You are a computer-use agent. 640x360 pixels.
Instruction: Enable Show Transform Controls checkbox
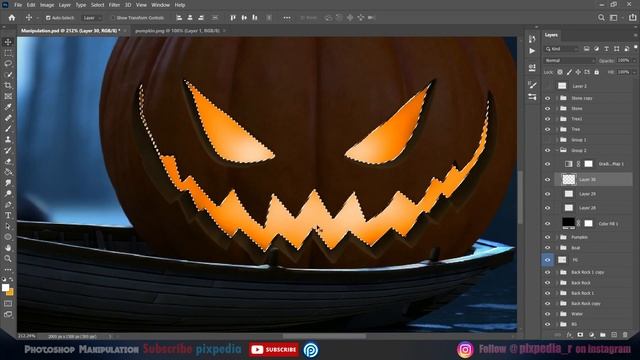click(x=113, y=18)
